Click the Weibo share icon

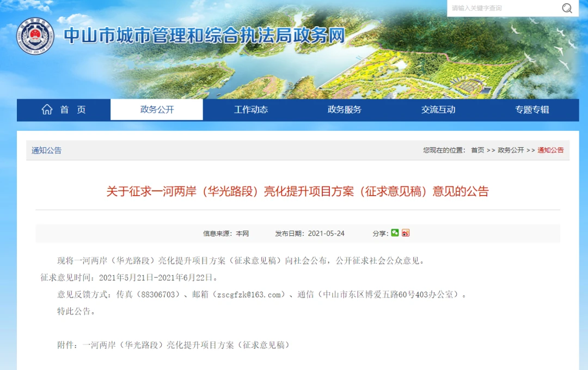405,232
